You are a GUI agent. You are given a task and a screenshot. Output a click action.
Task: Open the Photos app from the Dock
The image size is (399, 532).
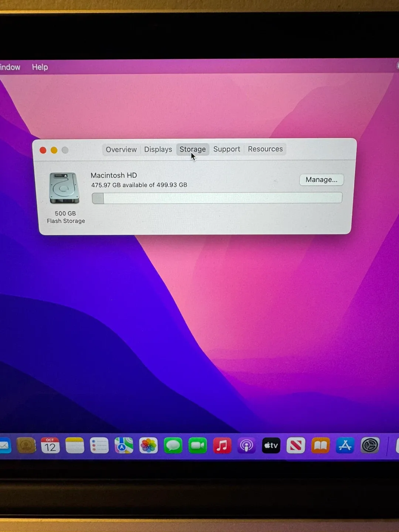click(149, 446)
